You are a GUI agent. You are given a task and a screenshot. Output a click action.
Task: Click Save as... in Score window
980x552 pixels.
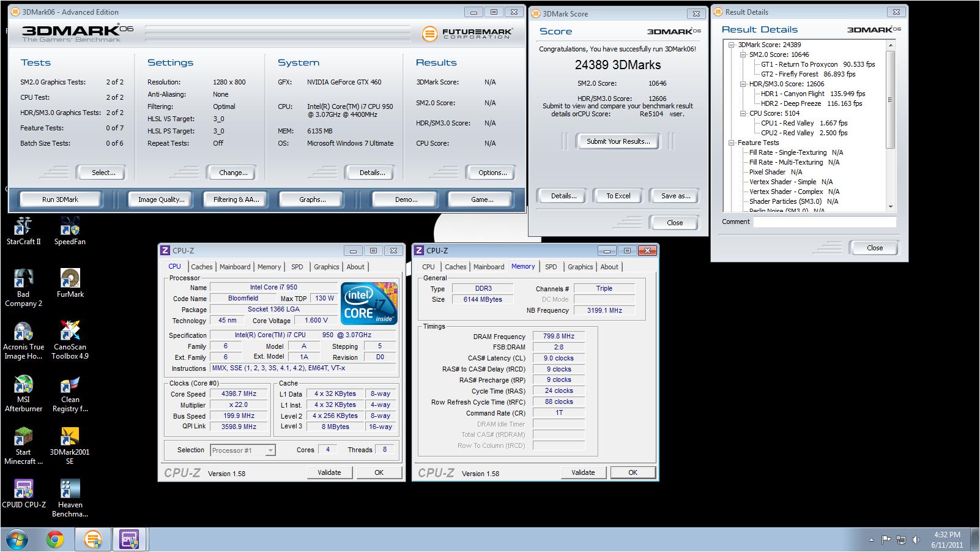click(675, 196)
